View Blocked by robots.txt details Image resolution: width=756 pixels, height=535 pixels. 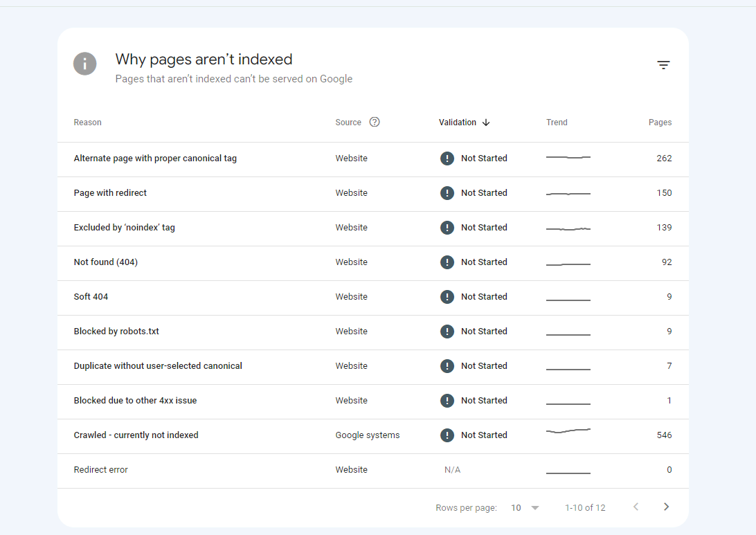[x=116, y=331]
